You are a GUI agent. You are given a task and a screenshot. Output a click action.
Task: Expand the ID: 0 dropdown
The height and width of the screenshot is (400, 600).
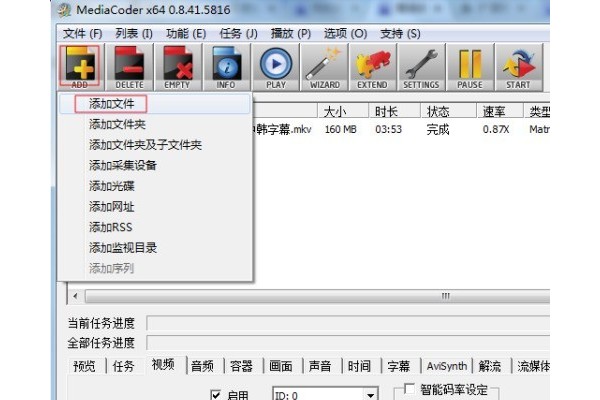[370, 395]
